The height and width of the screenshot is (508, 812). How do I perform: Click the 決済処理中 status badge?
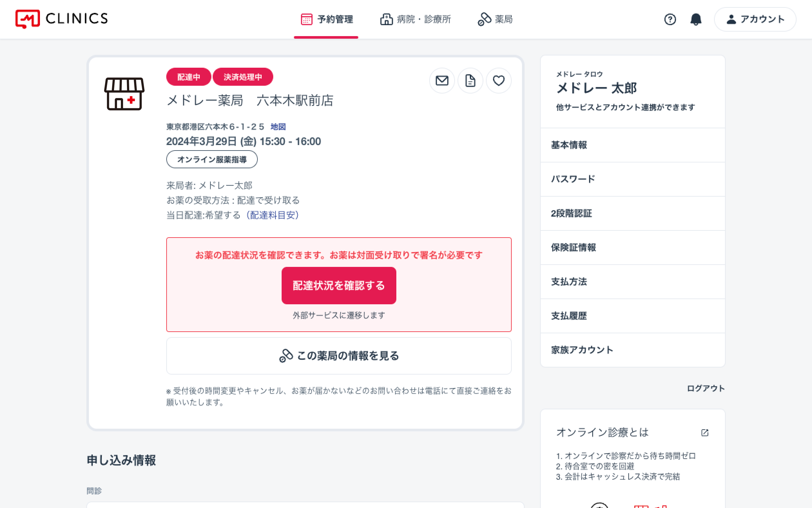click(x=243, y=77)
